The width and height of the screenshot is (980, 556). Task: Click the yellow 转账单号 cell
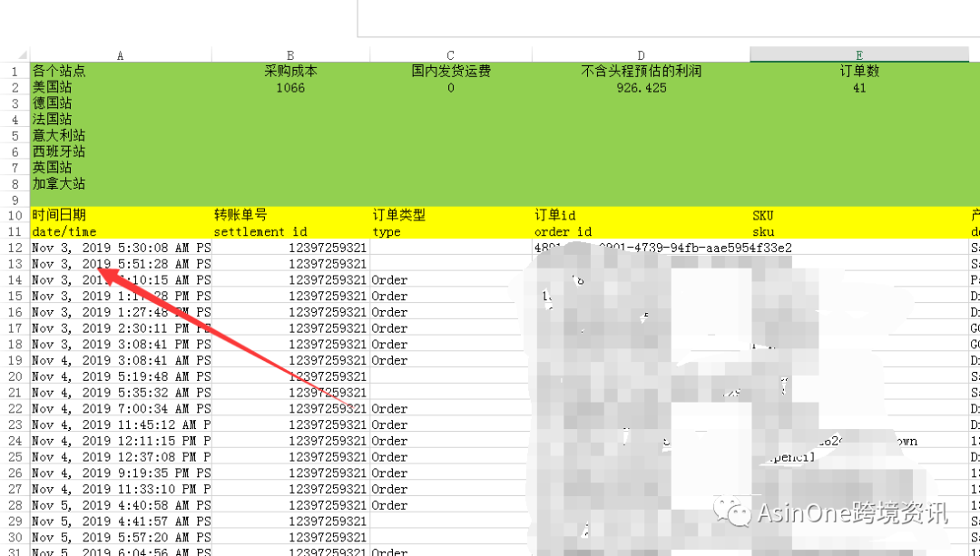pos(290,216)
